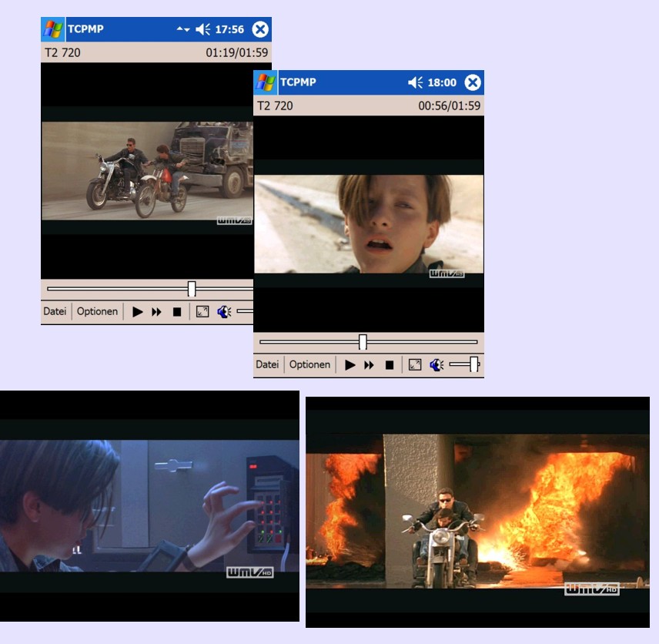Screen dimensions: 659x644
Task: Click play button in left TCPMP window
Action: [138, 312]
